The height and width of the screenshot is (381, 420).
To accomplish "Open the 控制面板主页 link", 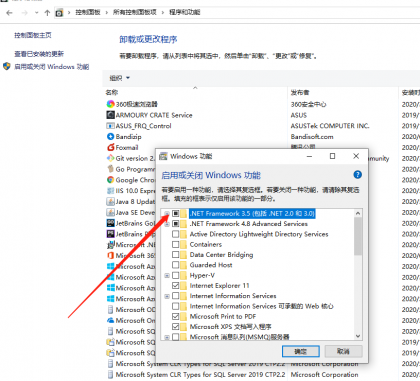I will coord(33,35).
